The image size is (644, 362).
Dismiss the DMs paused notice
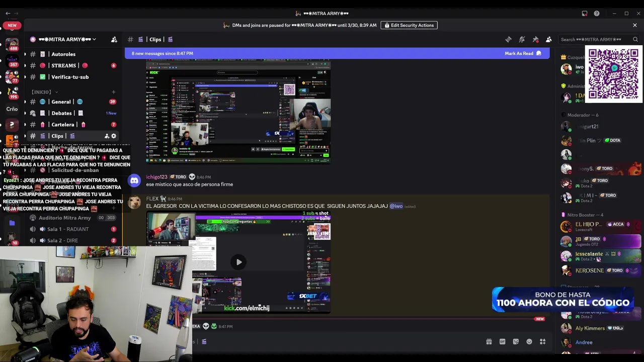pyautogui.click(x=635, y=25)
